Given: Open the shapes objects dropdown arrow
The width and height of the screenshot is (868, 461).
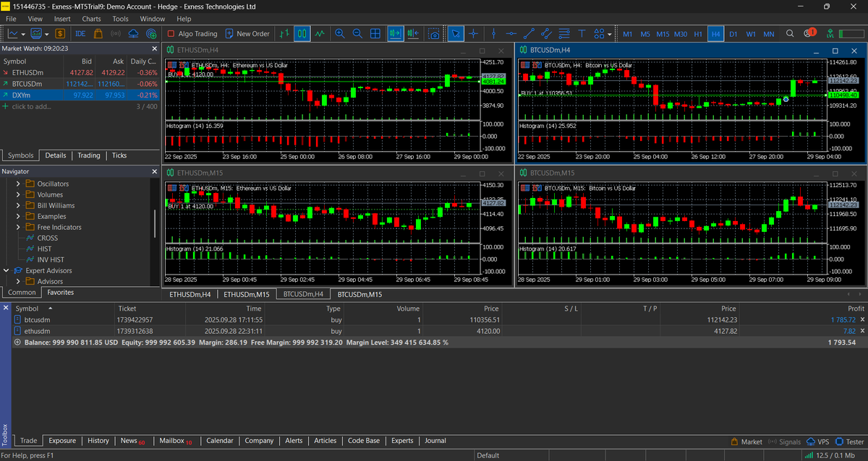Looking at the screenshot, I should [x=610, y=34].
